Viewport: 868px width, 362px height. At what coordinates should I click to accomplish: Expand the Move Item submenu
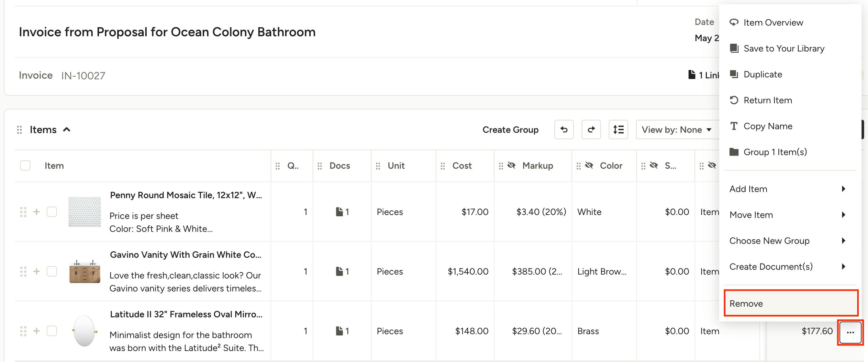point(790,215)
